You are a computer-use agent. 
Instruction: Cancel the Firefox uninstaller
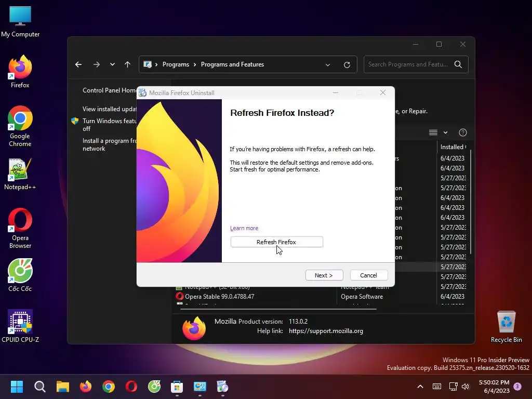pos(368,275)
